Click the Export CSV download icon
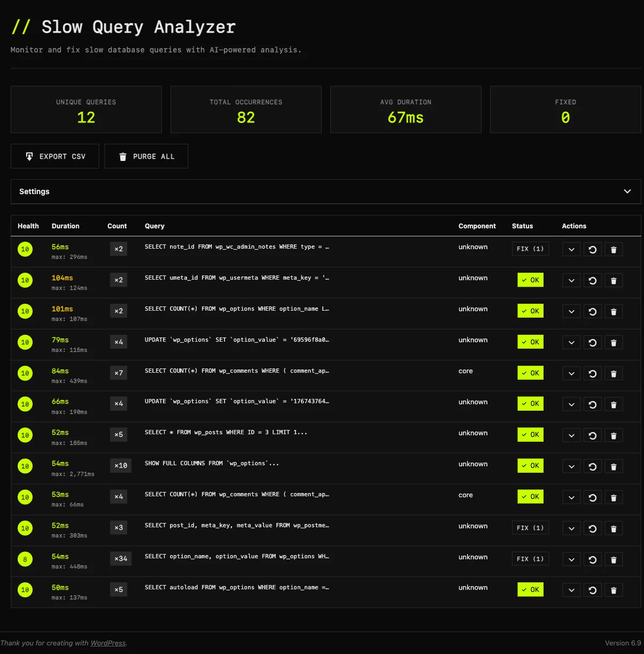The image size is (644, 654). pyautogui.click(x=29, y=156)
